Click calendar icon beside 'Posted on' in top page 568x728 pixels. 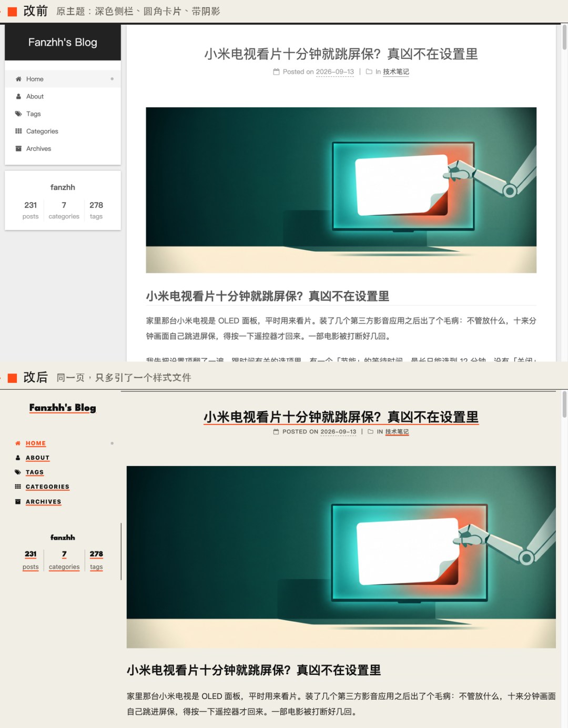click(x=276, y=72)
